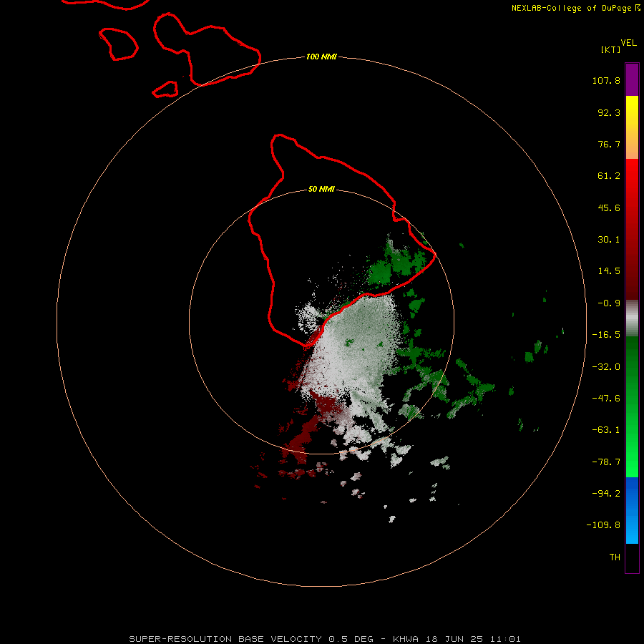This screenshot has width=644, height=644.
Task: Click the 50 NMI range ring label
Action: point(321,190)
